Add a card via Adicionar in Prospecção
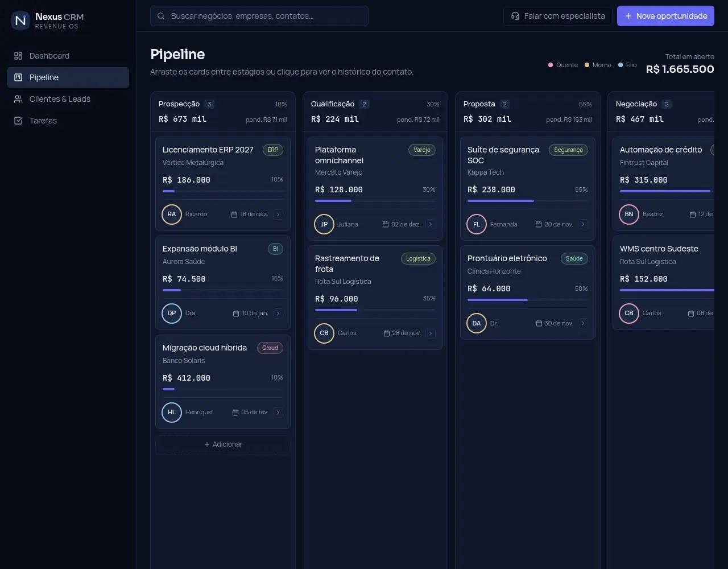The height and width of the screenshot is (569, 728). click(x=223, y=444)
